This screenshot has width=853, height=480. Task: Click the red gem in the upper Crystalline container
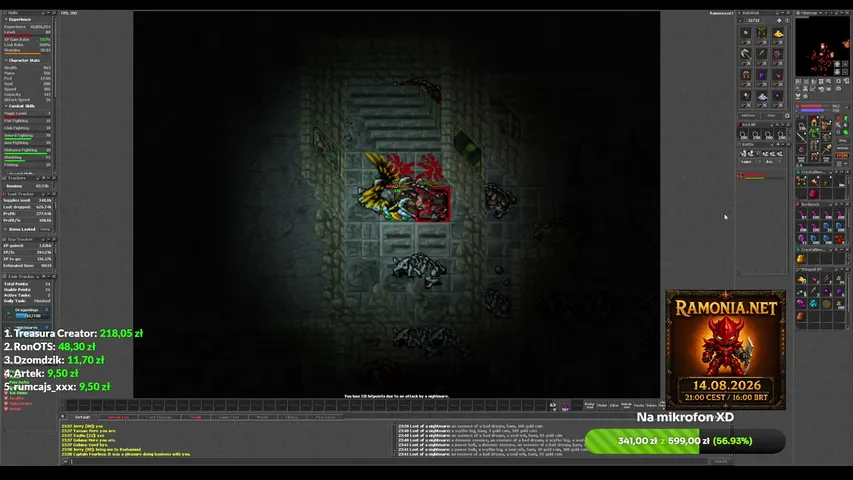coord(814,194)
